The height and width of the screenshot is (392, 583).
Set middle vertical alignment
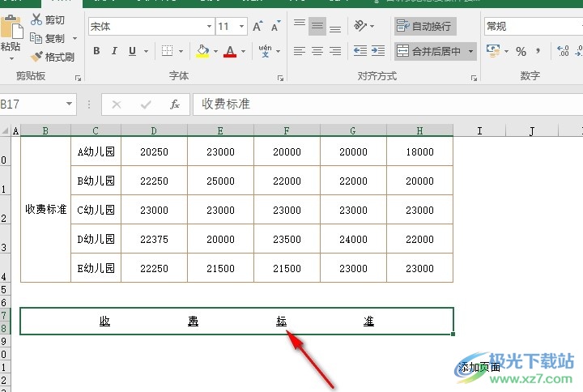click(317, 26)
